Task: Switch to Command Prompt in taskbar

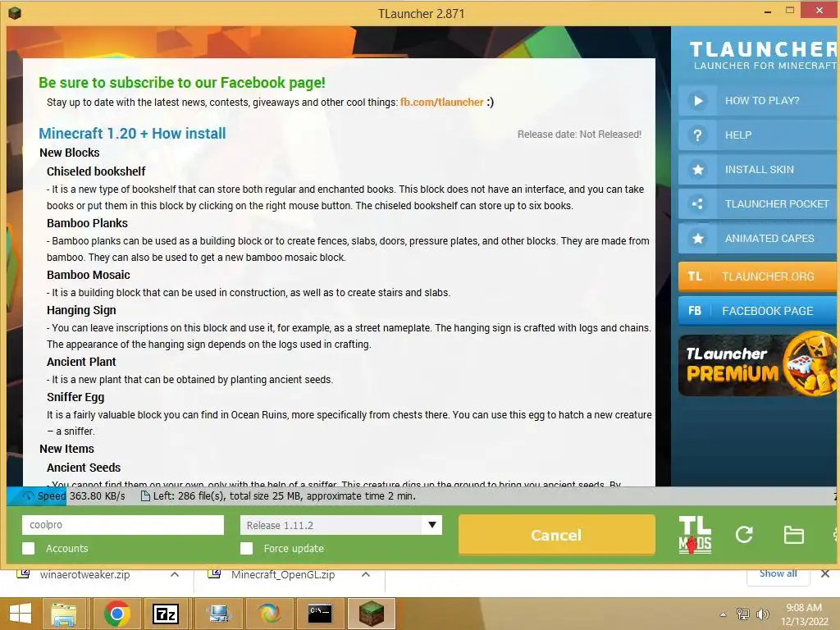Action: [320, 614]
